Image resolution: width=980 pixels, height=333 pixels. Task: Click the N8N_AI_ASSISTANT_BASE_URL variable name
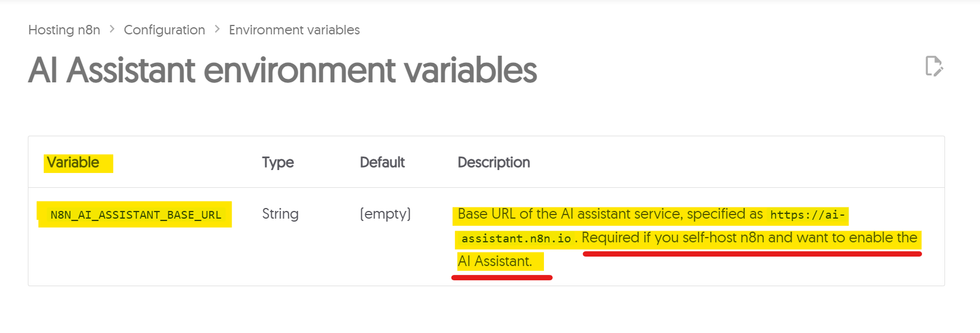136,214
